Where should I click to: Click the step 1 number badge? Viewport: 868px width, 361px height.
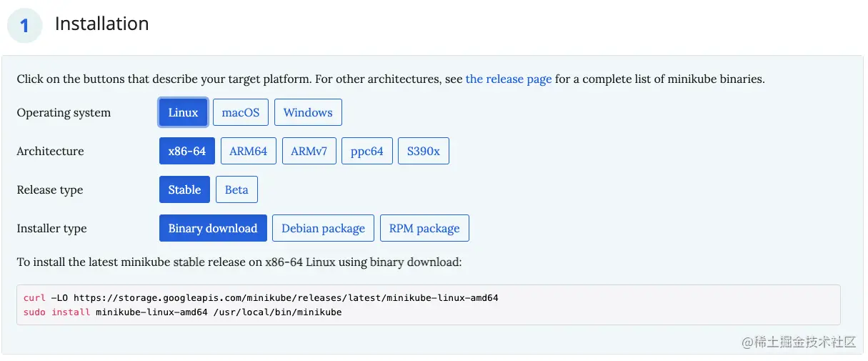tap(25, 26)
